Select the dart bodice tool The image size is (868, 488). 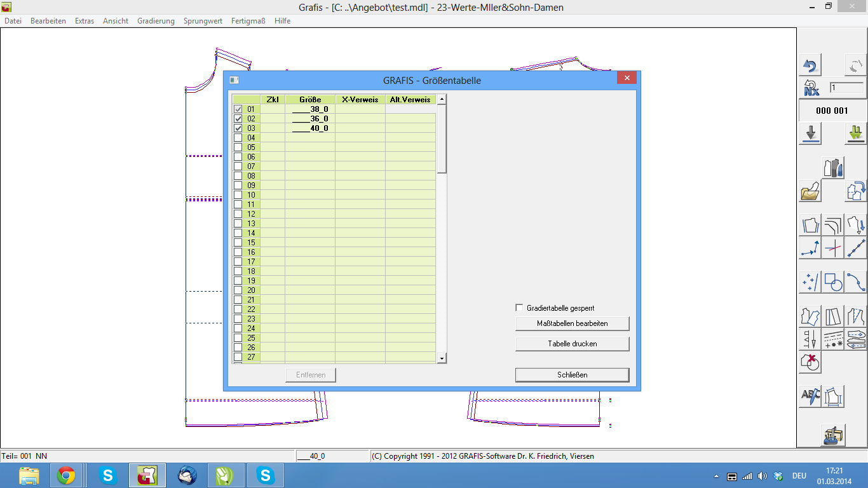tap(856, 316)
